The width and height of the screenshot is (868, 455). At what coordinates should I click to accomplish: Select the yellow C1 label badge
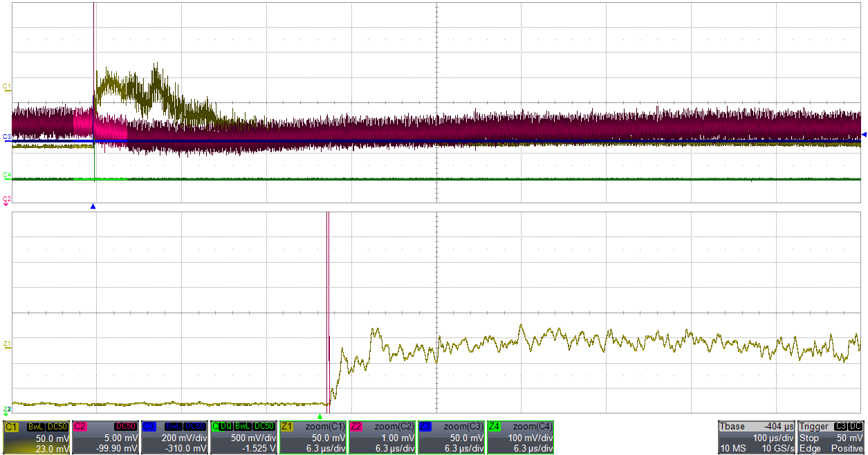[11, 427]
